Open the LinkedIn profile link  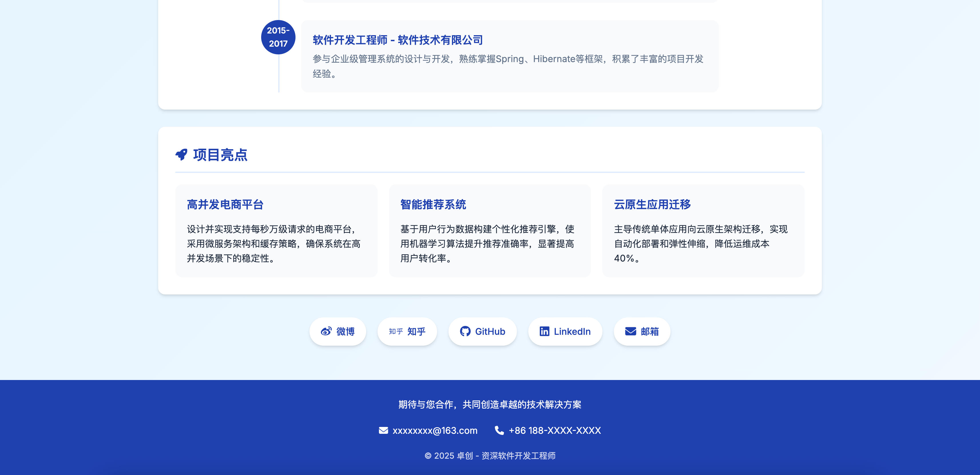pyautogui.click(x=565, y=331)
